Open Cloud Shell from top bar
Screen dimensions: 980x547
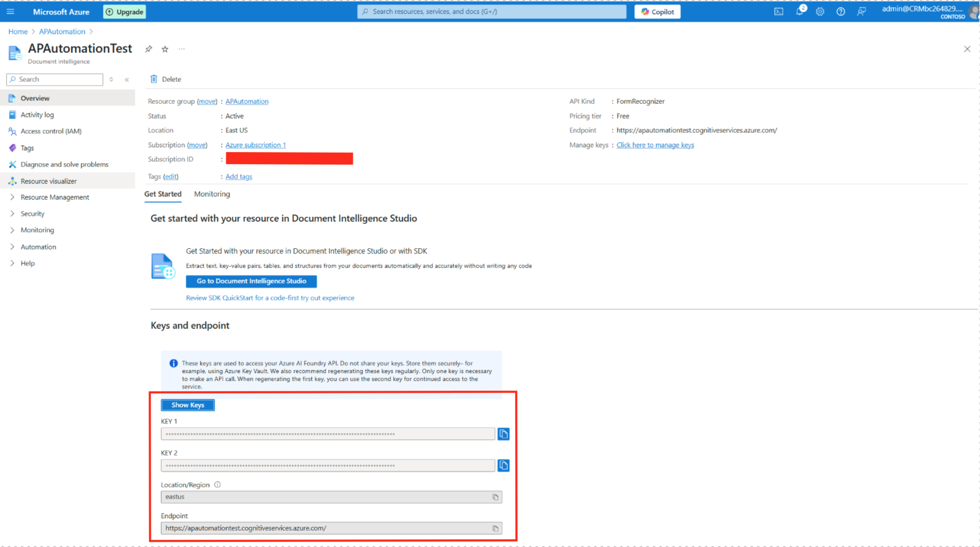[778, 12]
